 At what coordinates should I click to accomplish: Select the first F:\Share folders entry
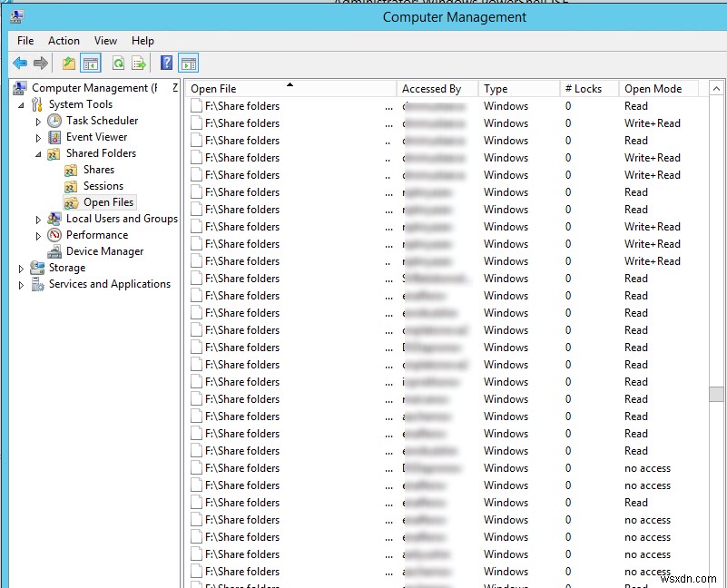coord(242,105)
